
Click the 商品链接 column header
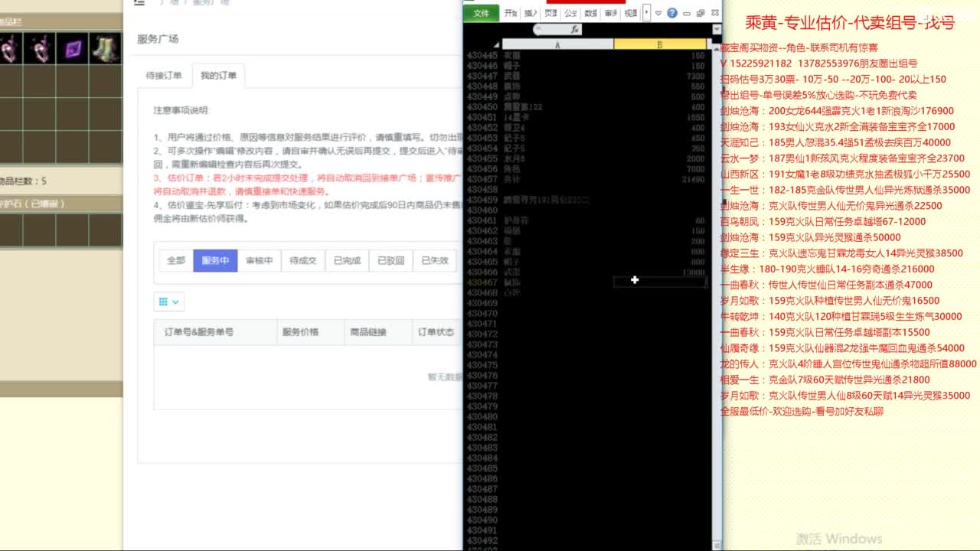(x=368, y=332)
